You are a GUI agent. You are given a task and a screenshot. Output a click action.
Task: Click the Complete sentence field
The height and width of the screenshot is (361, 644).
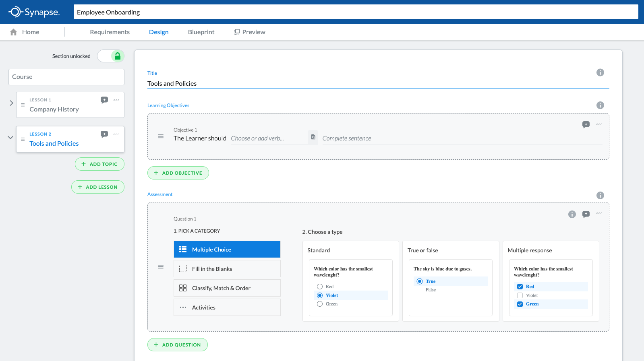coord(462,138)
